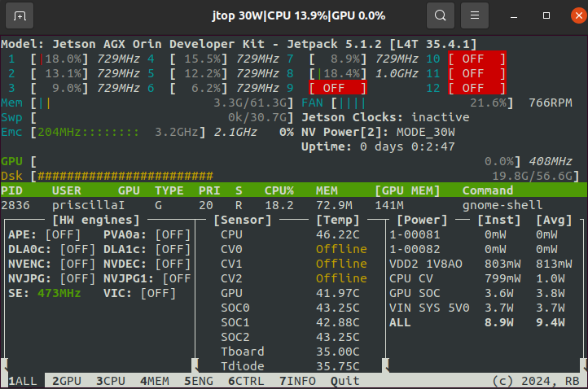Image resolution: width=588 pixels, height=389 pixels.
Task: Click the Swp usage bar 0k/30.7G
Action: (x=162, y=117)
